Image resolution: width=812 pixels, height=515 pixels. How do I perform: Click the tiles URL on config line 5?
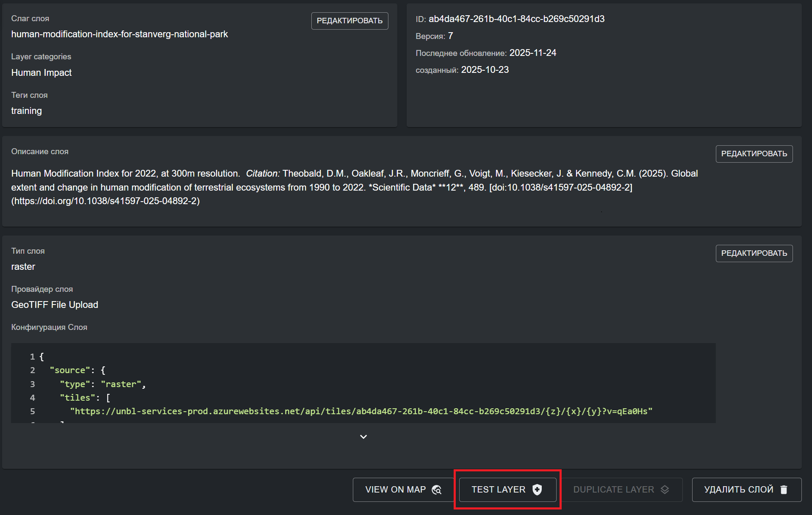tap(361, 411)
